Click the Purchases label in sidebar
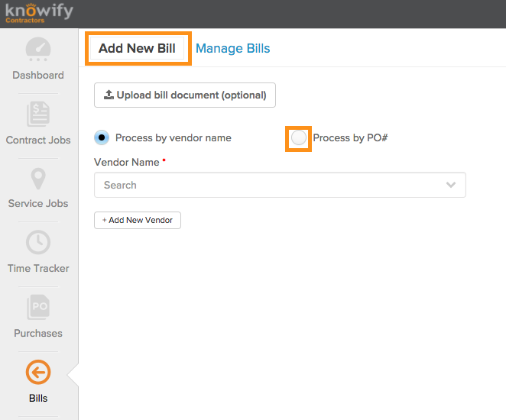This screenshot has width=506, height=420. point(38,333)
